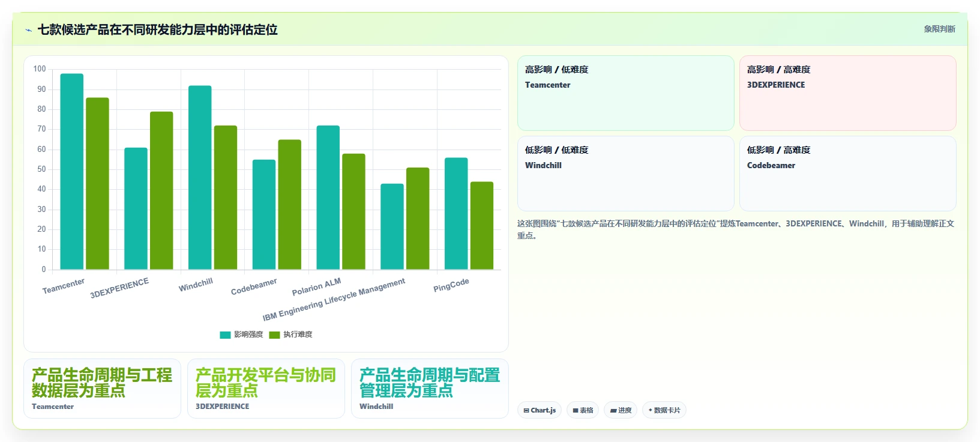Viewport: 980px width, 442px height.
Task: Click the teal 影响强度 legend color box
Action: pos(225,335)
